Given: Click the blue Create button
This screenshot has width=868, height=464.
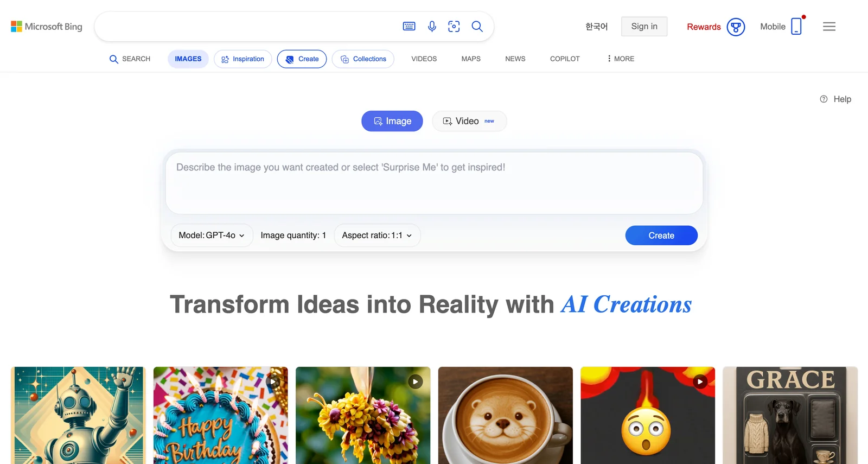Looking at the screenshot, I should pyautogui.click(x=661, y=236).
